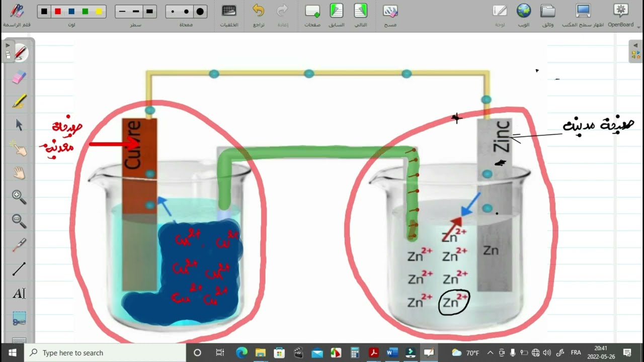Choose the yellow pen color

99,11
